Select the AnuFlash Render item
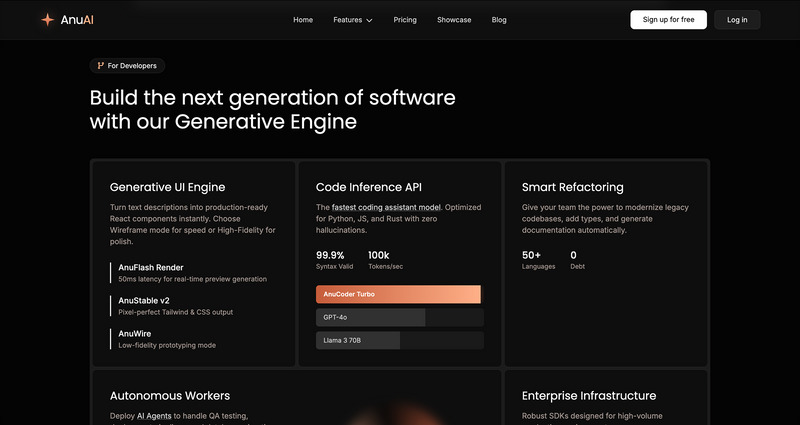Image resolution: width=800 pixels, height=425 pixels. click(x=189, y=273)
